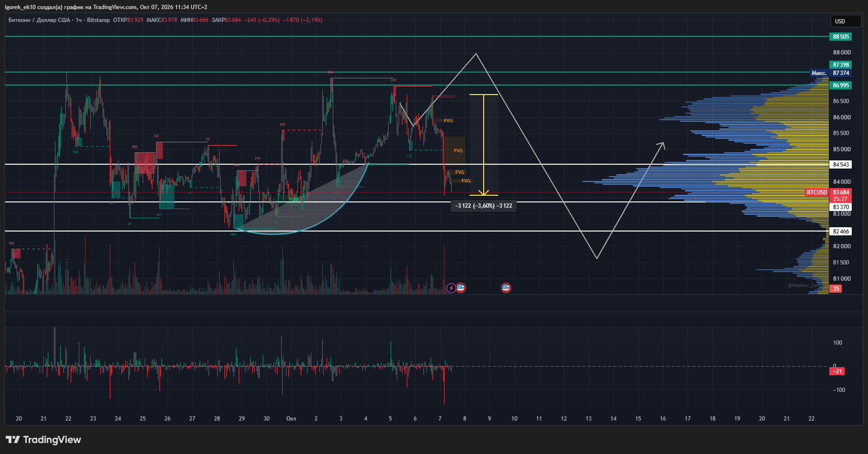Click the green FVG label near cup pattern
868x454 pixels.
tap(293, 200)
